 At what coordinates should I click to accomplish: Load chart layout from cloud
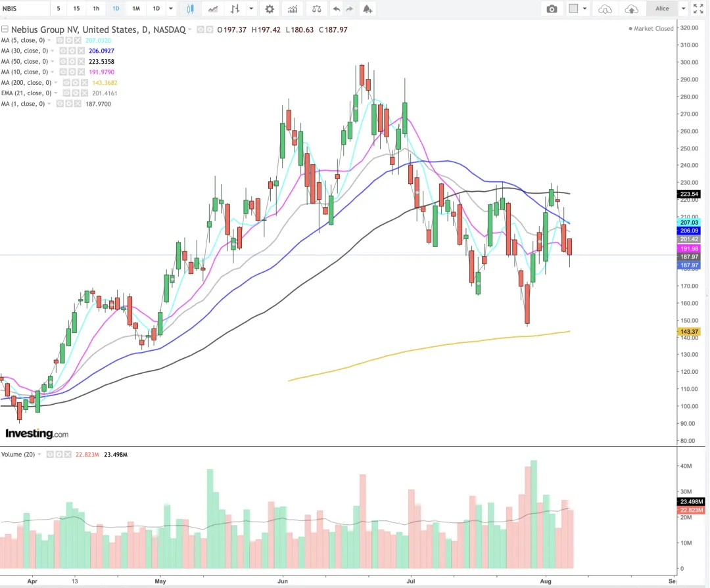(605, 9)
